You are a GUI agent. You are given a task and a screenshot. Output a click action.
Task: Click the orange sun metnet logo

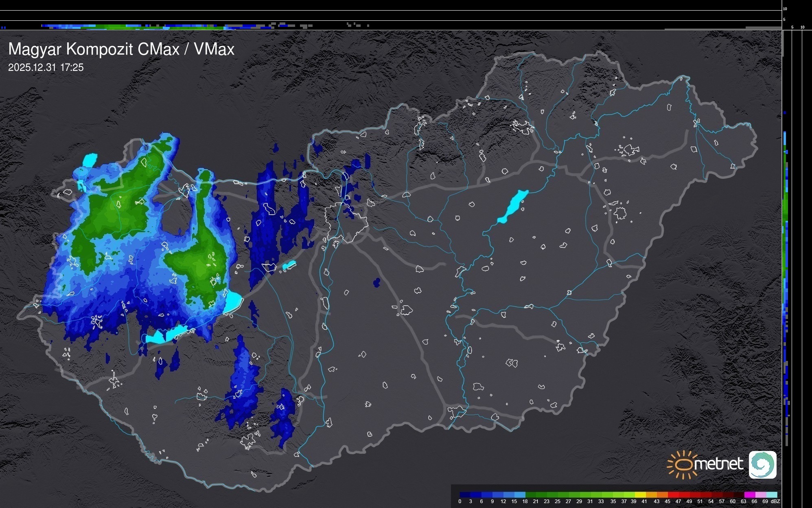click(x=683, y=464)
